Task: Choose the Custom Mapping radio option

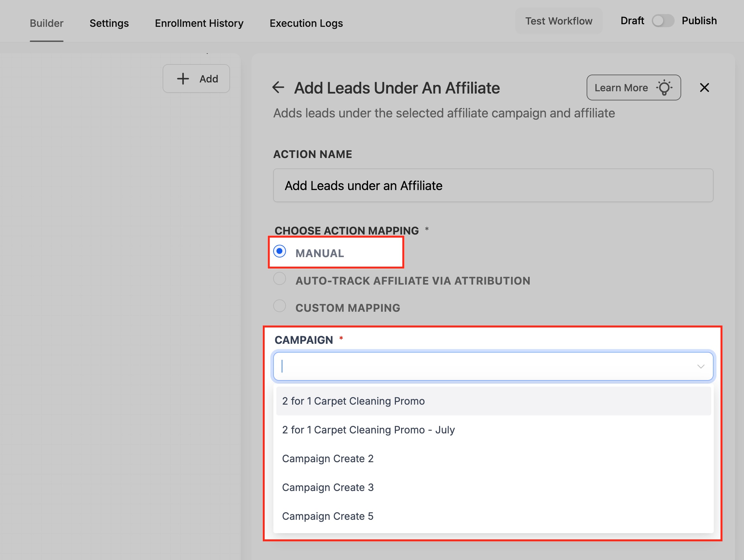Action: [x=279, y=306]
